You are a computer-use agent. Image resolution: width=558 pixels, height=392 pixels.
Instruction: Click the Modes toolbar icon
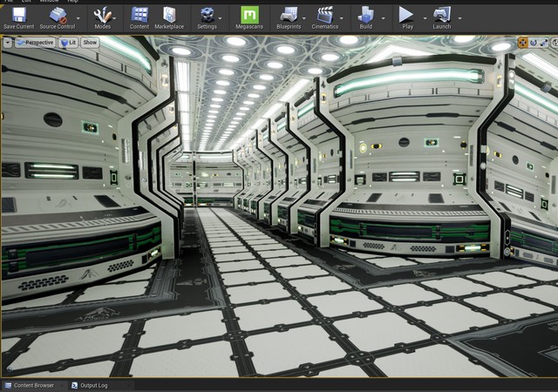click(x=102, y=16)
